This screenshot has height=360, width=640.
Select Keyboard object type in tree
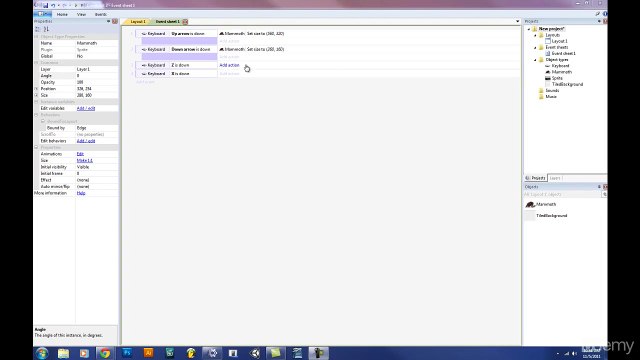[560, 66]
